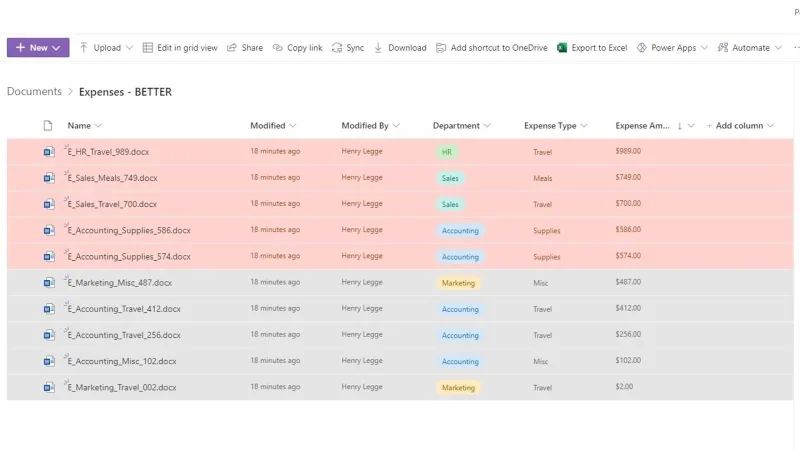Click Word icon for E_Sales_Meals_749.docx
The image size is (800, 450).
49,178
